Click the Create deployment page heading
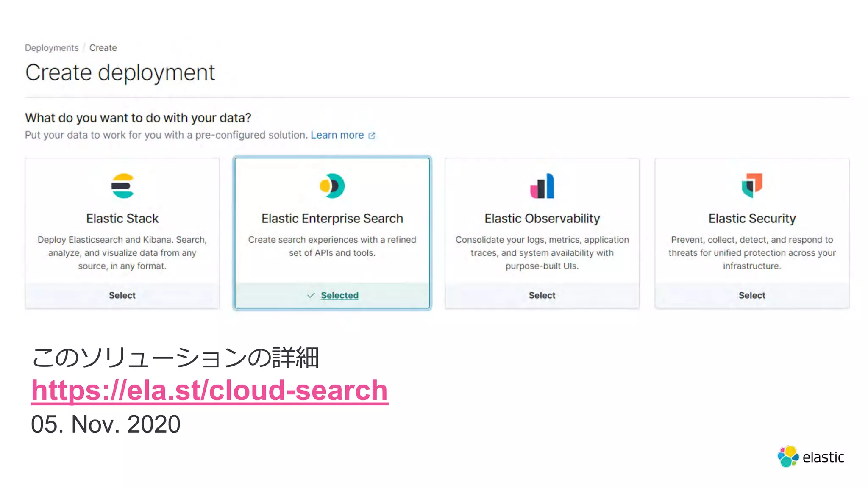The width and height of the screenshot is (868, 488). point(120,72)
